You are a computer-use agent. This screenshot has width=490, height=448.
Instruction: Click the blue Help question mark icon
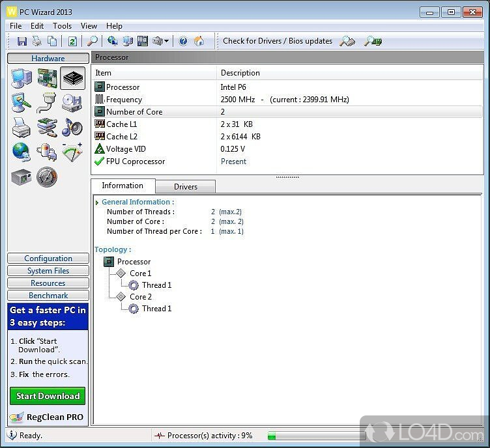[x=183, y=41]
